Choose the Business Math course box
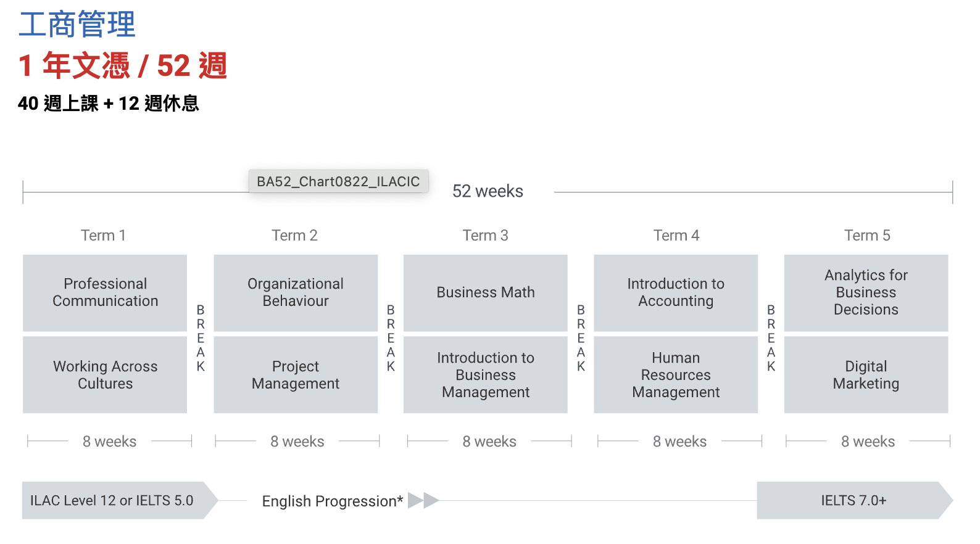This screenshot has width=980, height=544. point(486,293)
